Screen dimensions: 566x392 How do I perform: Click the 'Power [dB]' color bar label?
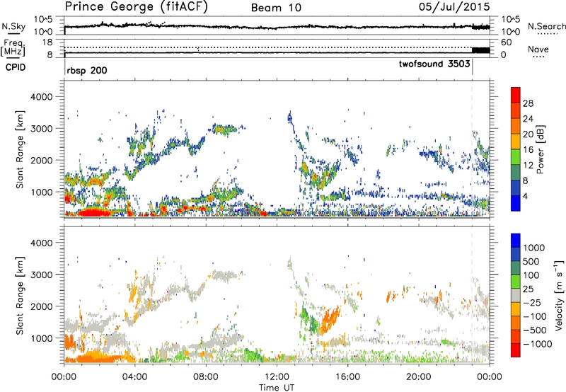540,149
